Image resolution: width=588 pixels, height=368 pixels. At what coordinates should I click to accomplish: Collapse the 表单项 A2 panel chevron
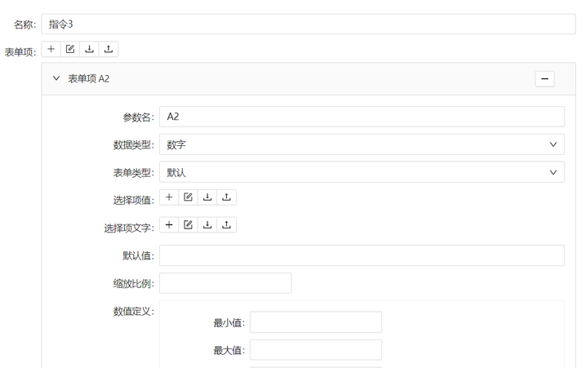click(x=56, y=78)
